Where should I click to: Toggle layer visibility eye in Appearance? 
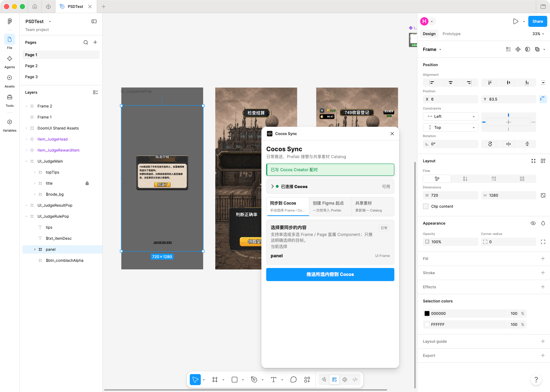click(533, 223)
